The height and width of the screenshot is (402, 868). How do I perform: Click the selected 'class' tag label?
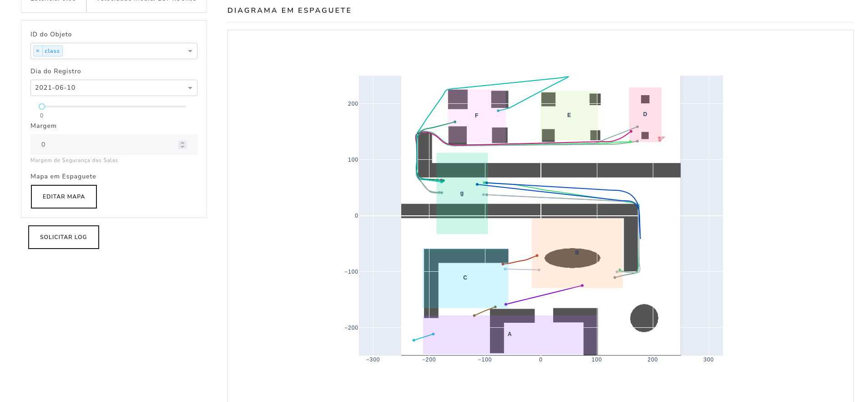52,51
